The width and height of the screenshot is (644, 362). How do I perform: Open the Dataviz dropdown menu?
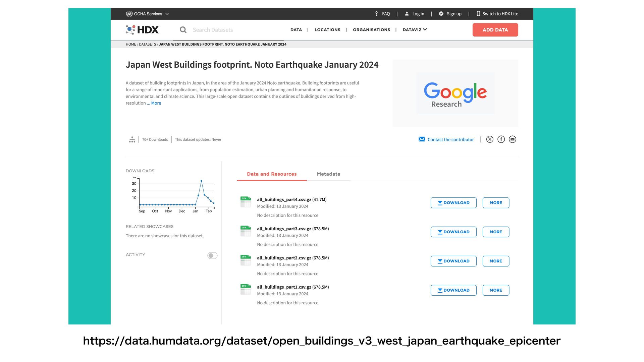pos(415,30)
